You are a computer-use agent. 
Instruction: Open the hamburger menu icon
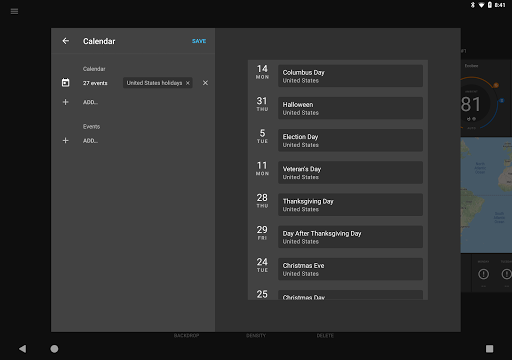[x=14, y=11]
